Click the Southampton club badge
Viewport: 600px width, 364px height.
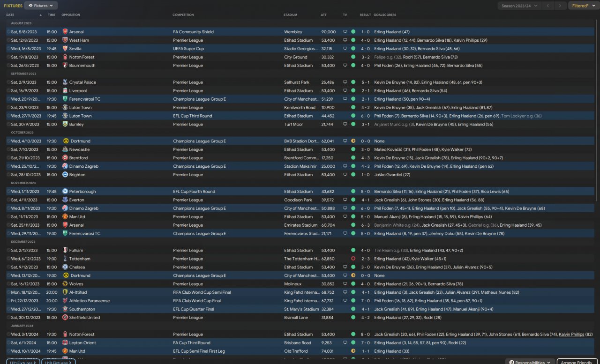[65, 309]
